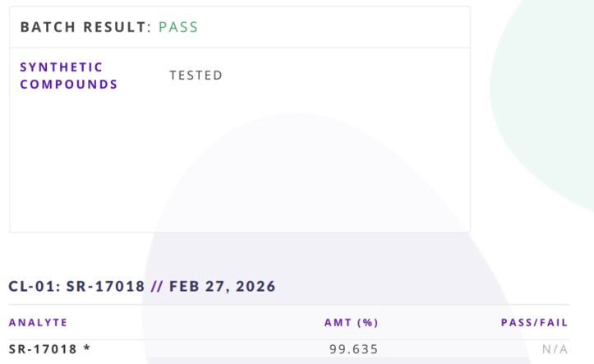This screenshot has height=364, width=594.
Task: Click the N/A pass/fail value
Action: click(x=555, y=349)
